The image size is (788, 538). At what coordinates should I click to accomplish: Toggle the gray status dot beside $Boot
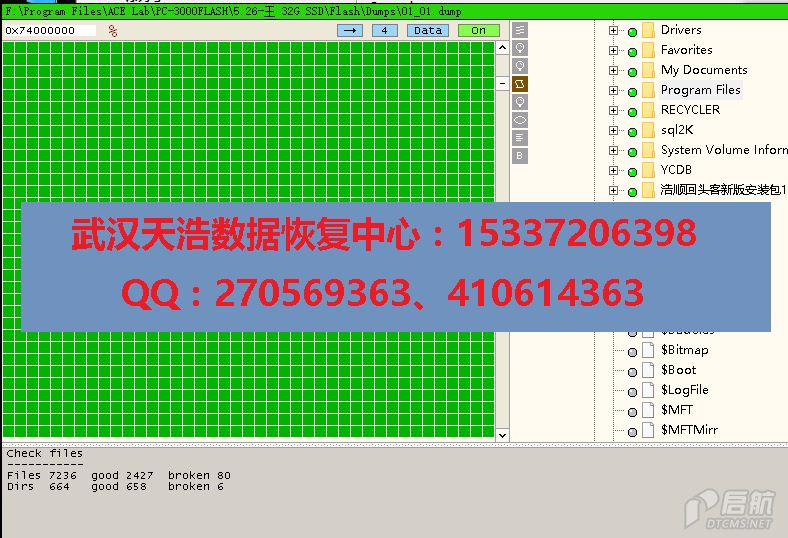(x=632, y=371)
